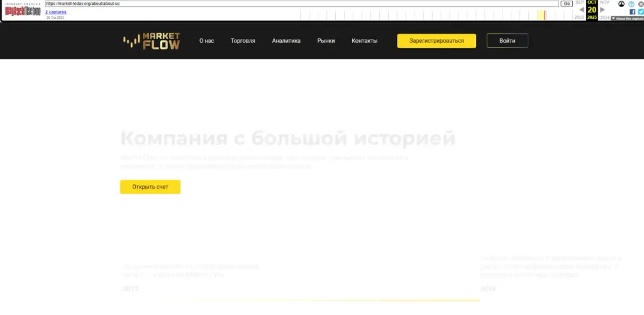The height and width of the screenshot is (315, 644).
Task: Select the SEP month label
Action: 579,3
